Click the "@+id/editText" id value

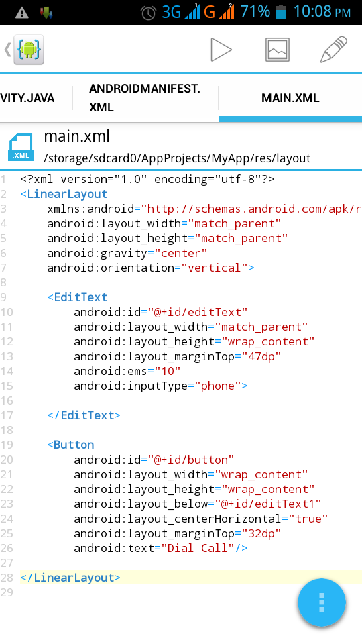(198, 312)
